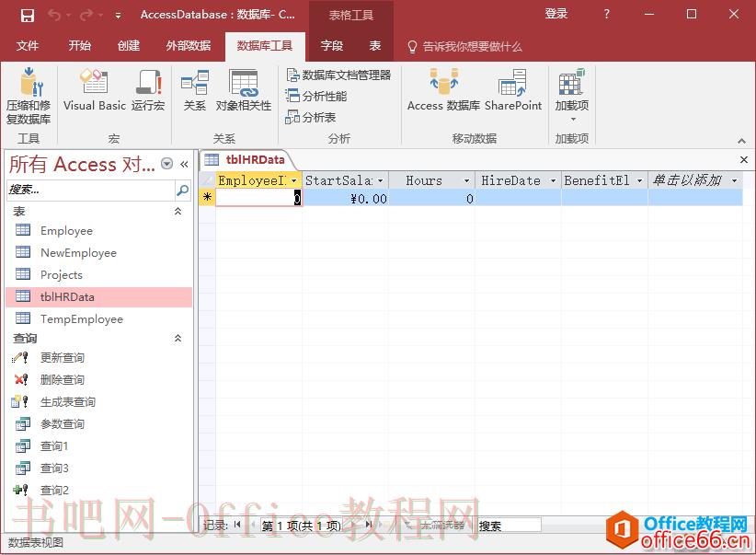Collapse navigation pane with double chevron

click(x=184, y=164)
